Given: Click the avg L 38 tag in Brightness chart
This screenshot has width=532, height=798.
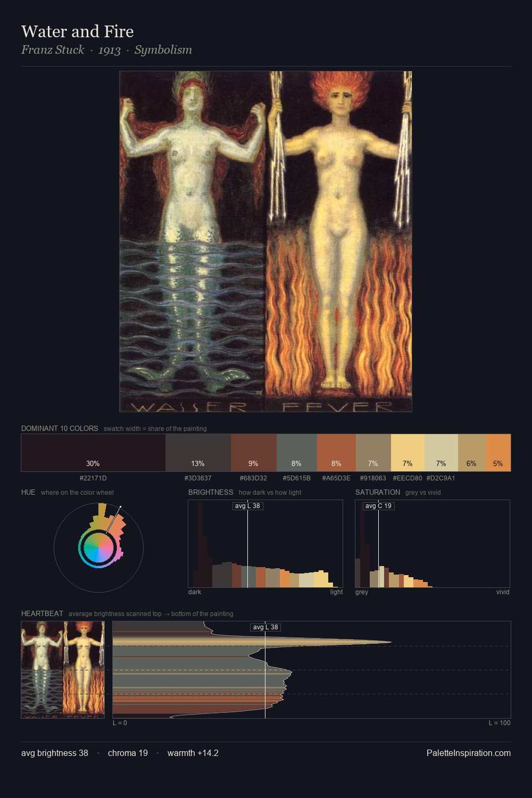Looking at the screenshot, I should click(247, 506).
